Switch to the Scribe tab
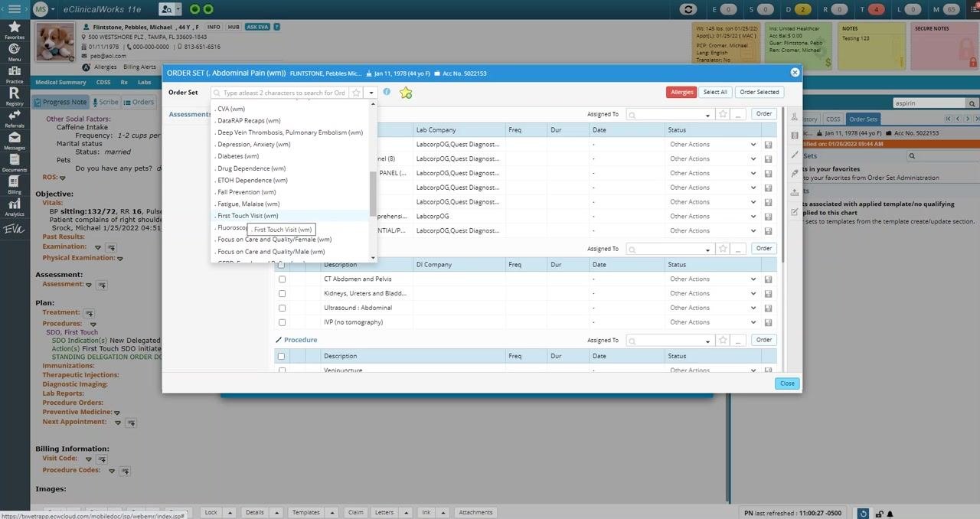 105,102
